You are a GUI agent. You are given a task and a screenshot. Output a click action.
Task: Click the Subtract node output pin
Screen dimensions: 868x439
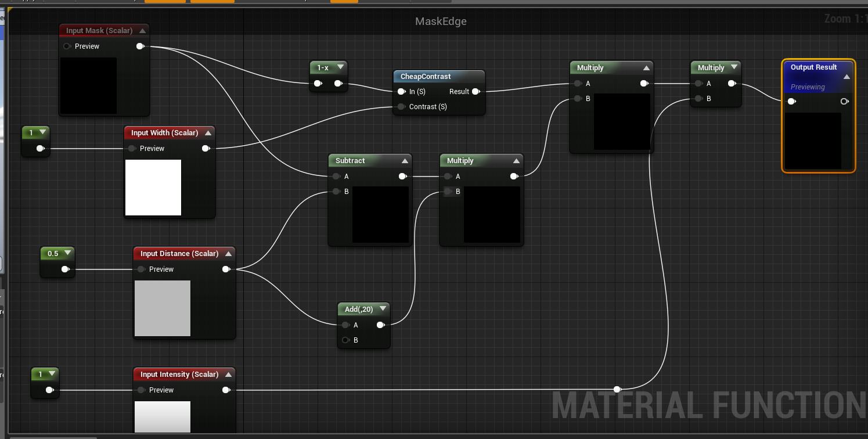(x=402, y=176)
